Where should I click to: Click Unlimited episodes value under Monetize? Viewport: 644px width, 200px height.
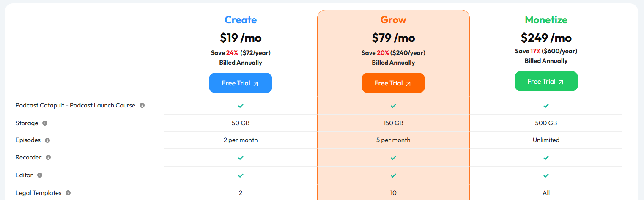point(546,140)
